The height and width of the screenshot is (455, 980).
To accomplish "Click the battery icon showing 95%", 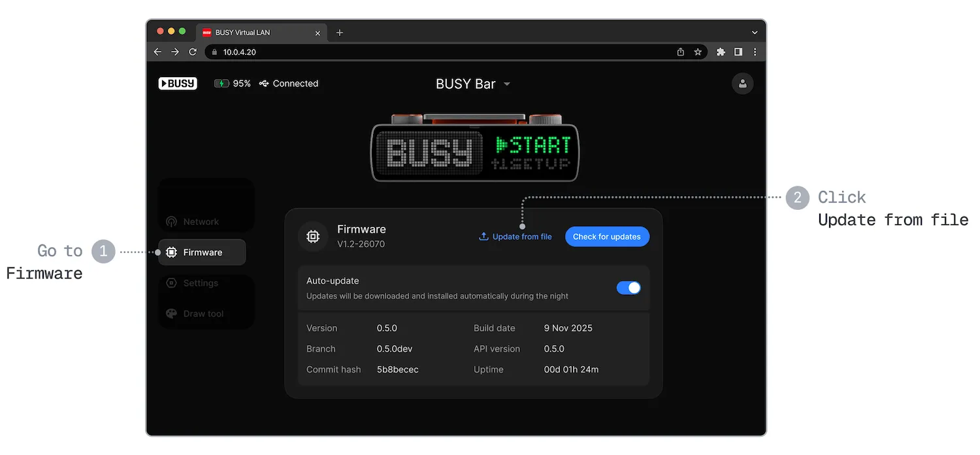I will [x=222, y=84].
